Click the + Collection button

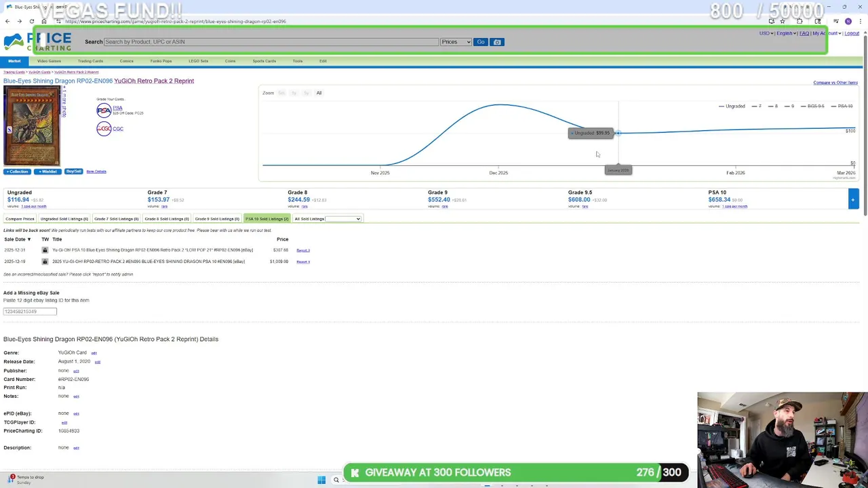[17, 171]
